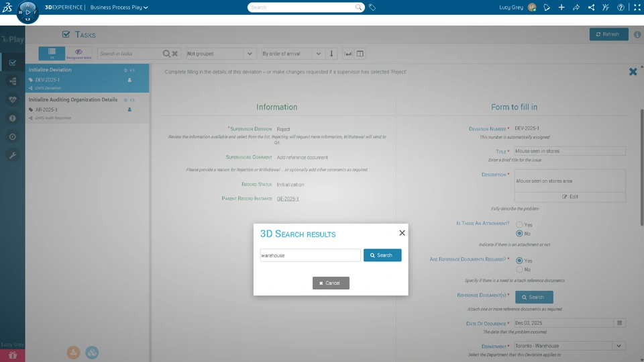Open the Initialize Deviation task
Image resolution: width=644 pixels, height=362 pixels.
click(87, 78)
